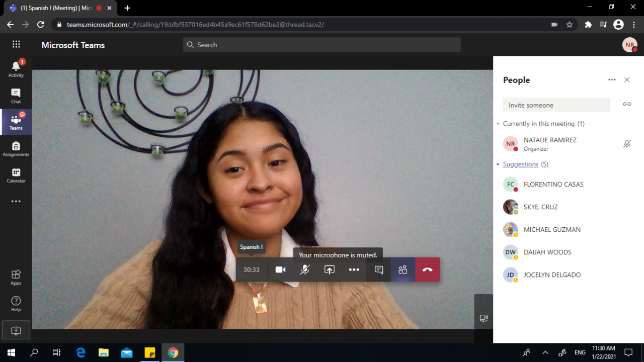Show the meeting conversation chat
This screenshot has height=362, width=644.
(379, 270)
